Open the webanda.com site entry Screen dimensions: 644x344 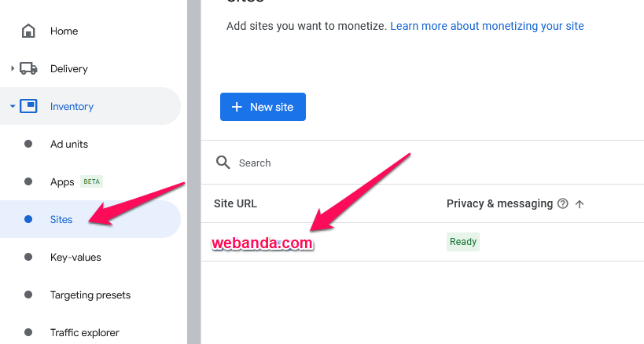click(x=262, y=243)
